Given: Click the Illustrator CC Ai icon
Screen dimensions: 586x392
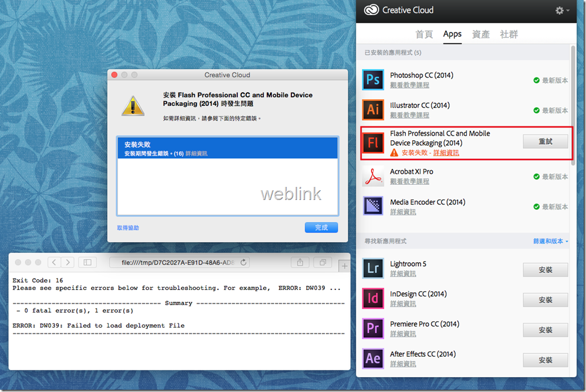Looking at the screenshot, I should click(x=373, y=109).
